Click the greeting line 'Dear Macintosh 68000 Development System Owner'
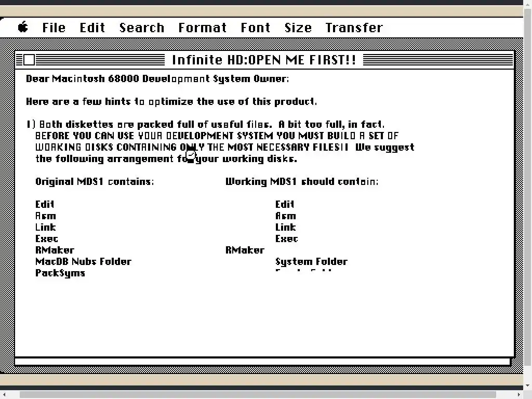Image resolution: width=532 pixels, height=399 pixels. (157, 79)
